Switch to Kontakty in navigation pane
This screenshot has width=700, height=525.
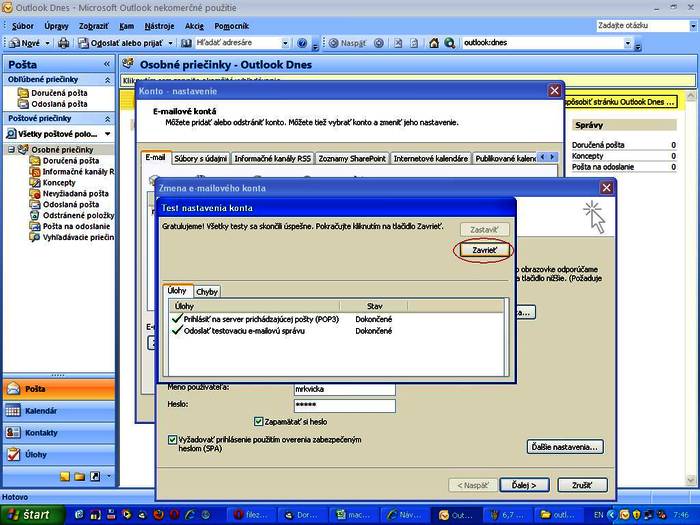[x=59, y=433]
